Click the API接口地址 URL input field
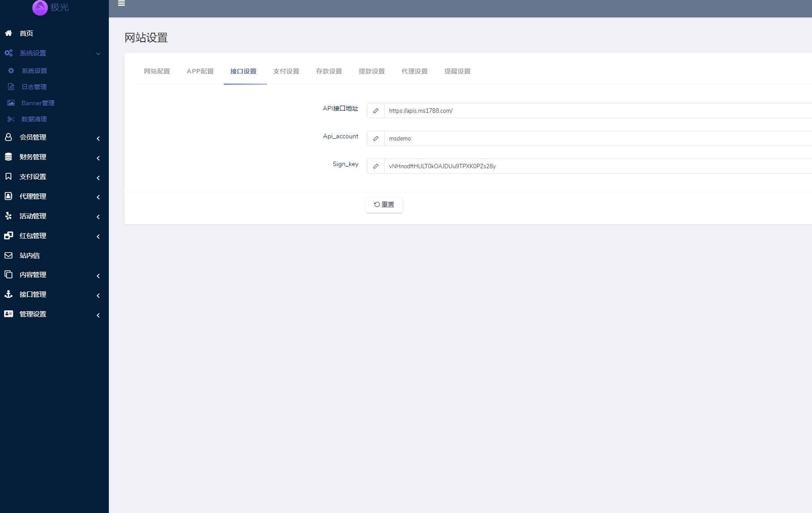 point(598,111)
